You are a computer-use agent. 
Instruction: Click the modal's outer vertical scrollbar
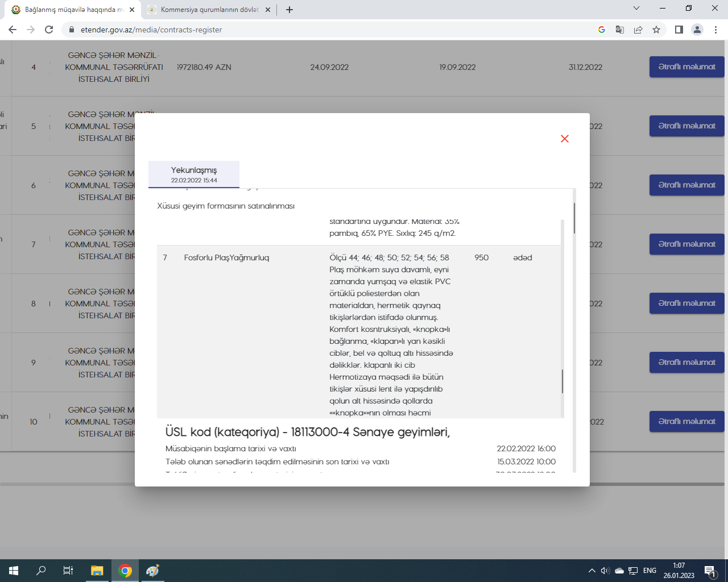tap(574, 218)
